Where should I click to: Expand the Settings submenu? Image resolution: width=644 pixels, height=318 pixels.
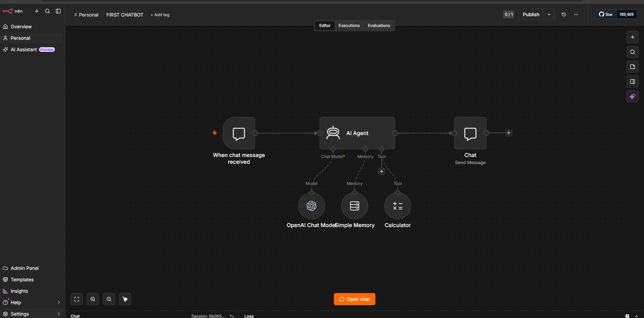point(59,314)
